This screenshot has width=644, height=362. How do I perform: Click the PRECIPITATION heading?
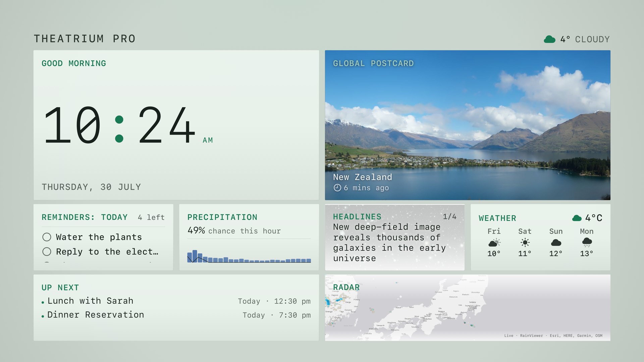tap(222, 217)
